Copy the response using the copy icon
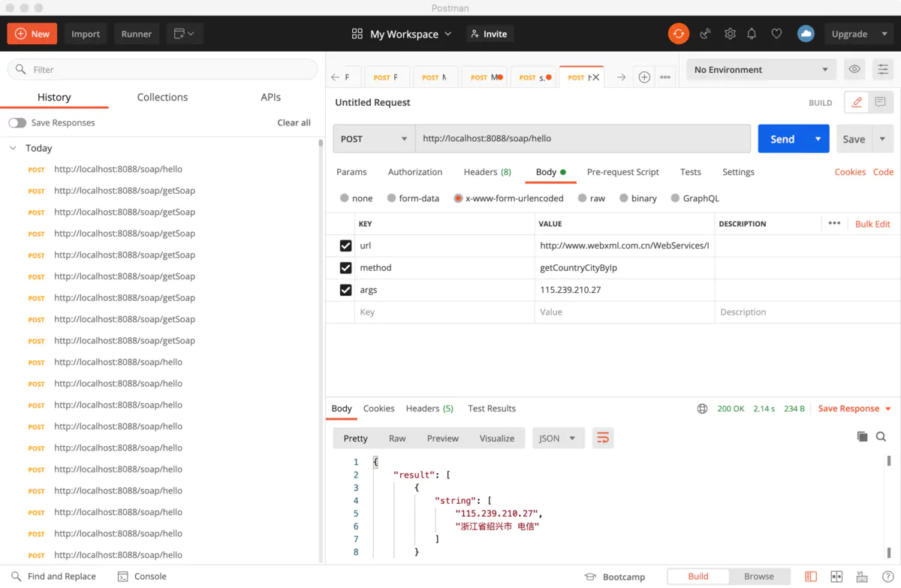901x588 pixels. [862, 437]
